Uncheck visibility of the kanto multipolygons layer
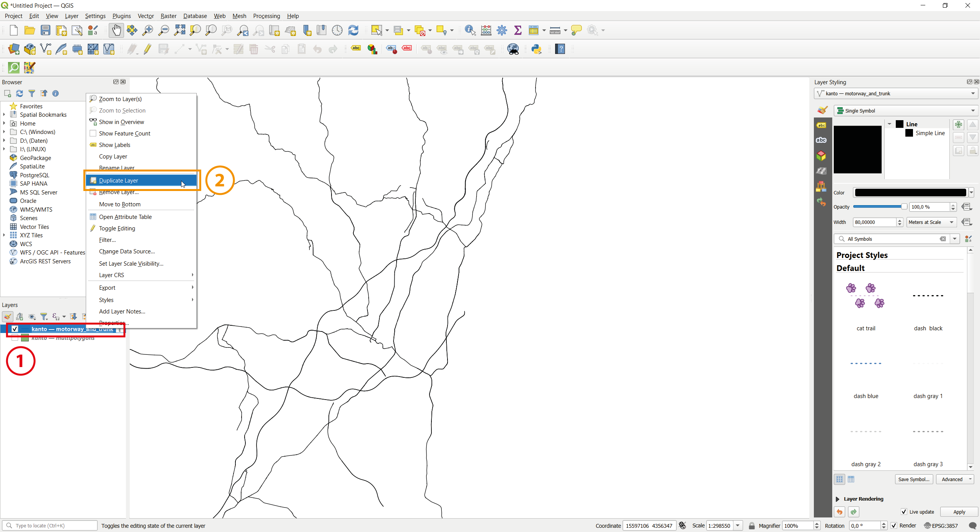 15,337
